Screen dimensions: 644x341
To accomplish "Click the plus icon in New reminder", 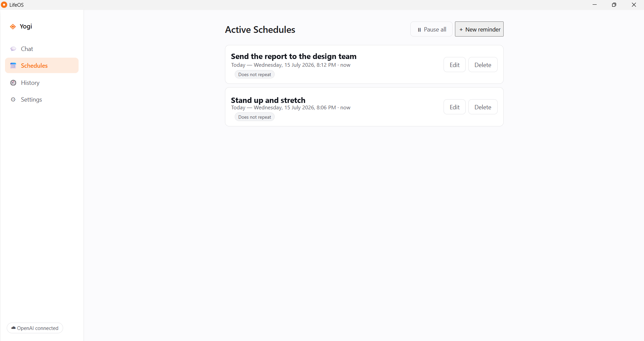I will pyautogui.click(x=461, y=30).
